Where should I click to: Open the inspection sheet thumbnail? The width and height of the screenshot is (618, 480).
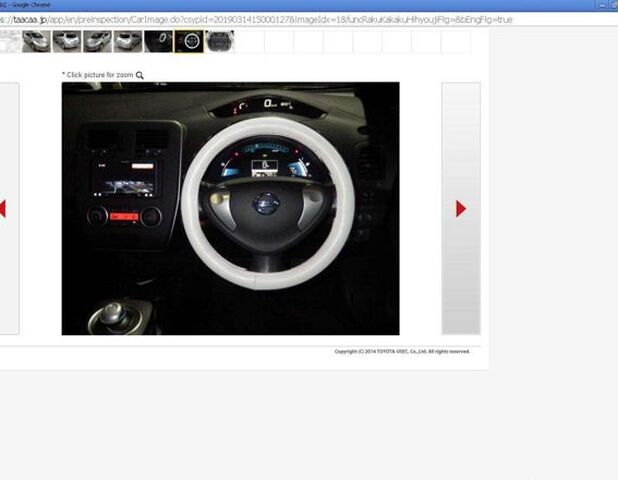(10, 41)
